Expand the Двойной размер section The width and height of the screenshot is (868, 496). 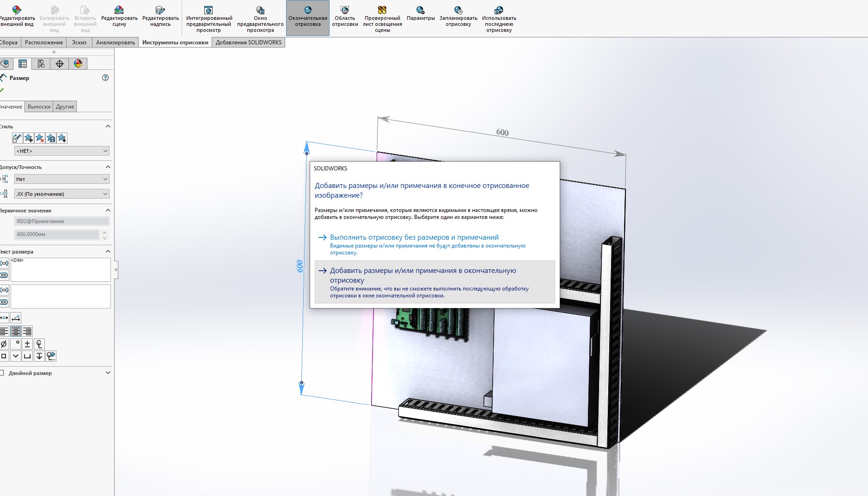108,373
